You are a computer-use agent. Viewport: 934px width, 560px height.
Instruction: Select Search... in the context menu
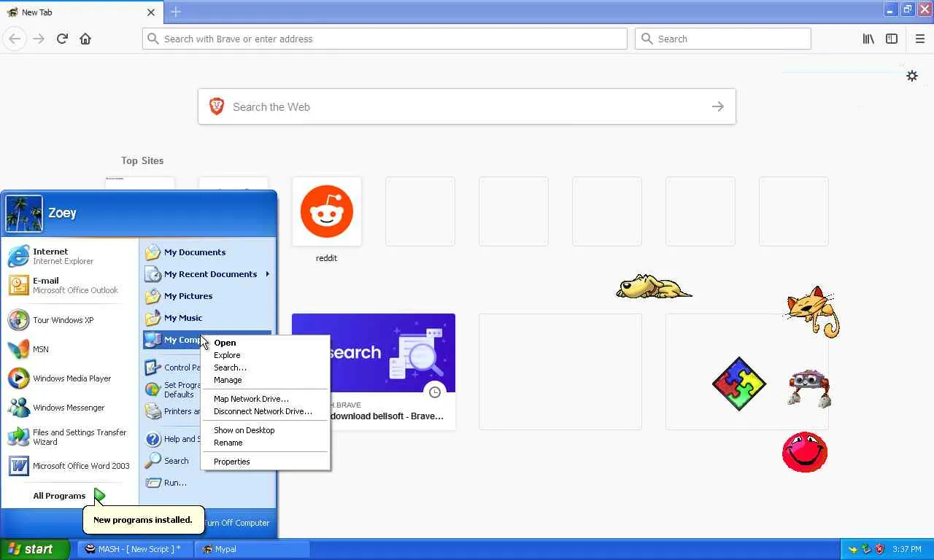pyautogui.click(x=266, y=367)
